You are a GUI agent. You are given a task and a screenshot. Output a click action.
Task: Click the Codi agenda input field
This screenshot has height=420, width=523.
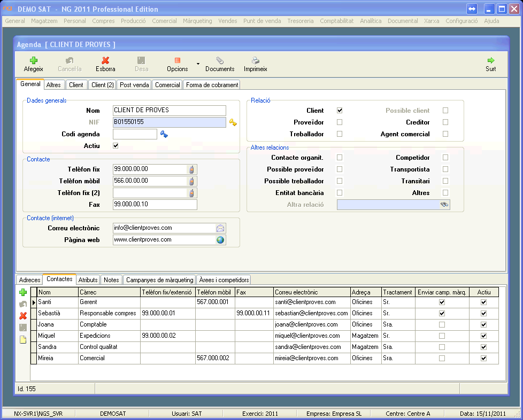(135, 134)
